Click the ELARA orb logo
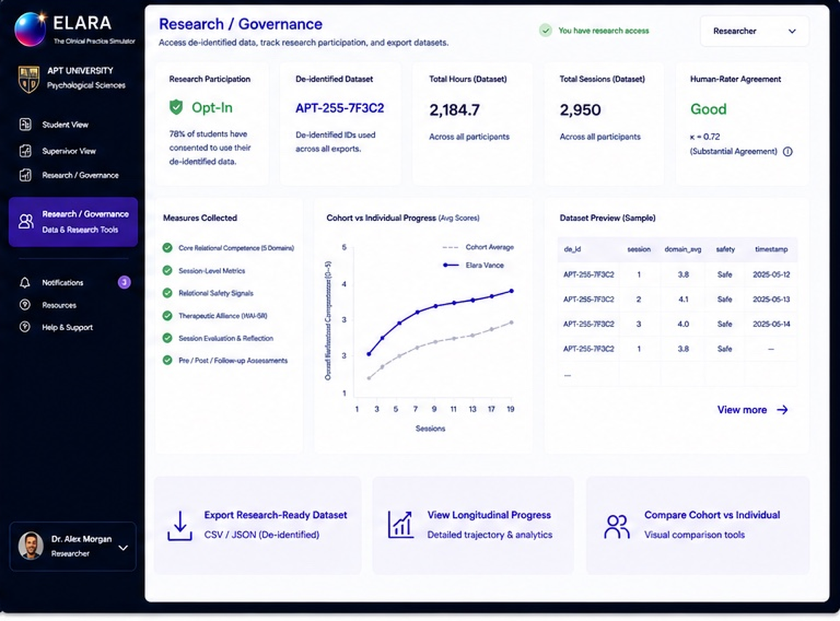Screen dimensions: 840x621 30,29
